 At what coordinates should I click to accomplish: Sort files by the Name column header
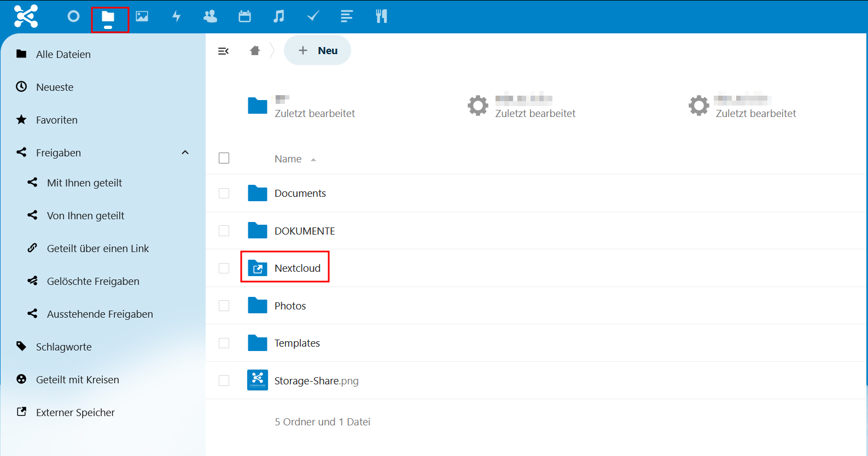288,159
